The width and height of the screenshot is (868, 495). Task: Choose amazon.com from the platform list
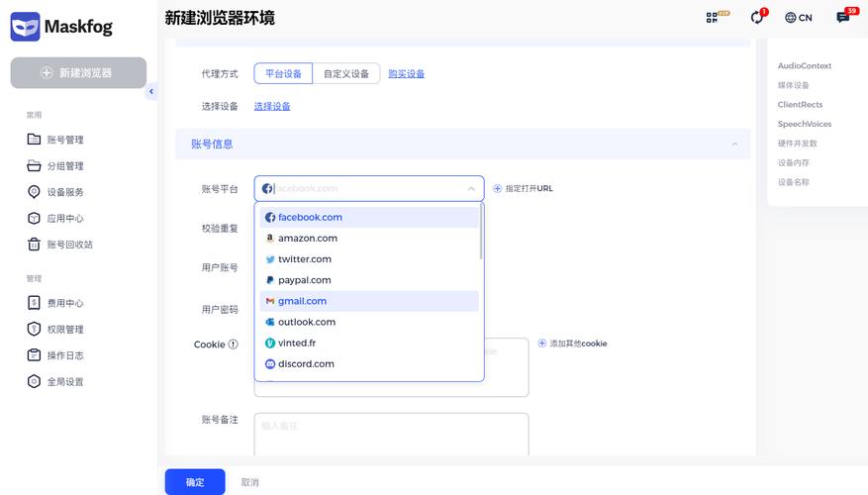369,238
